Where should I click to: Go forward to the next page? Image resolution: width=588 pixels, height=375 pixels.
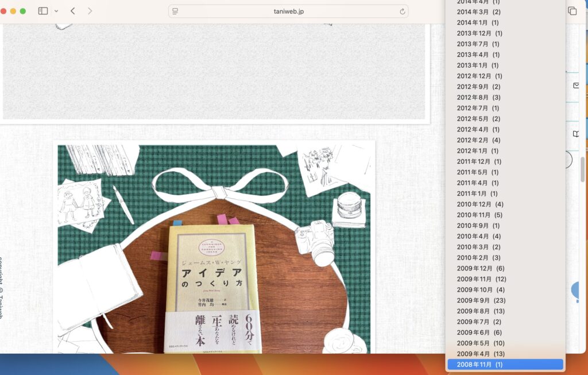tap(90, 11)
